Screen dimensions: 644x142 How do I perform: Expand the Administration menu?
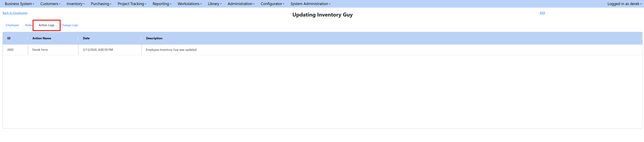(x=241, y=4)
